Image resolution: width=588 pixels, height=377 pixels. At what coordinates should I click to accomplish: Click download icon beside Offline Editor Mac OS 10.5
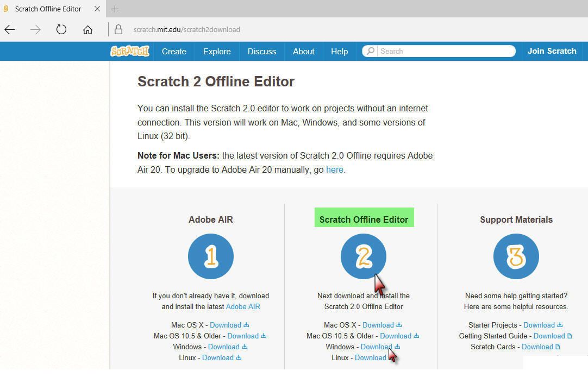(416, 336)
